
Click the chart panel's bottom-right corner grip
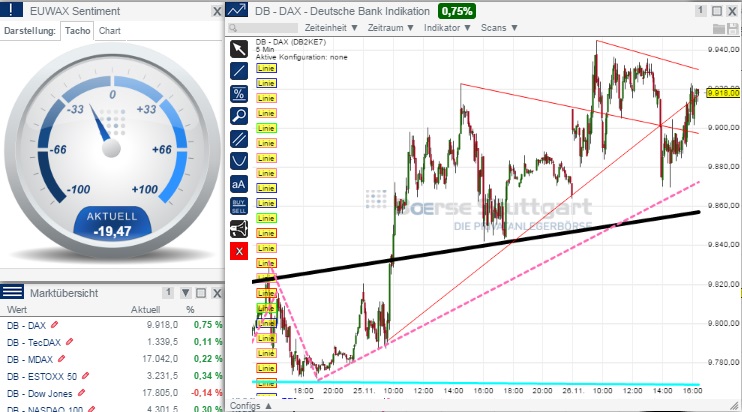pyautogui.click(x=735, y=405)
